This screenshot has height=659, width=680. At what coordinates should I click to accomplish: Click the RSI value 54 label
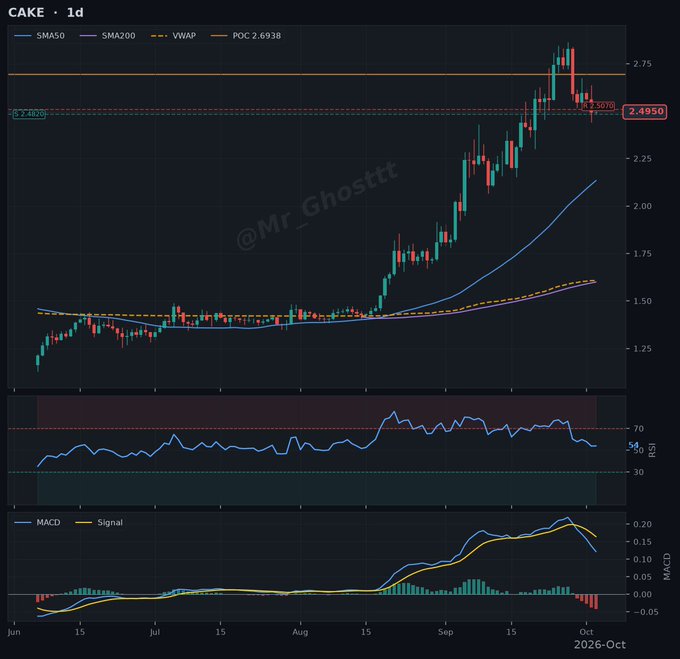pos(633,445)
